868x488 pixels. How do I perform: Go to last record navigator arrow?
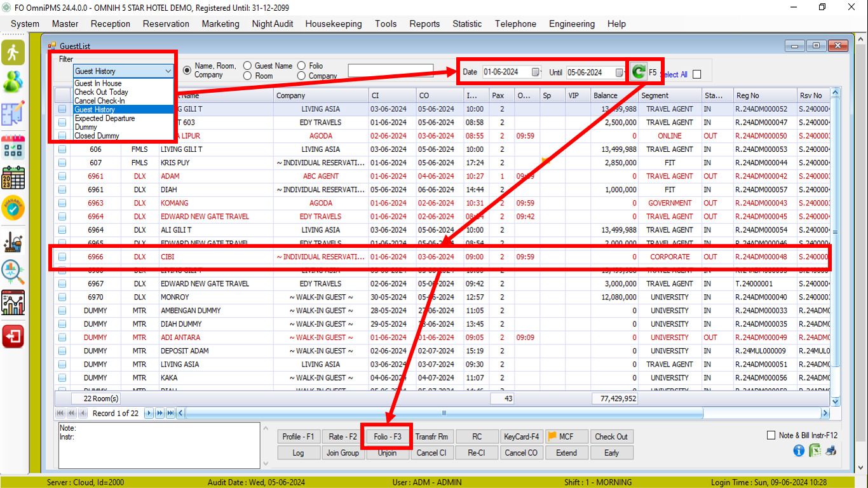click(x=170, y=413)
